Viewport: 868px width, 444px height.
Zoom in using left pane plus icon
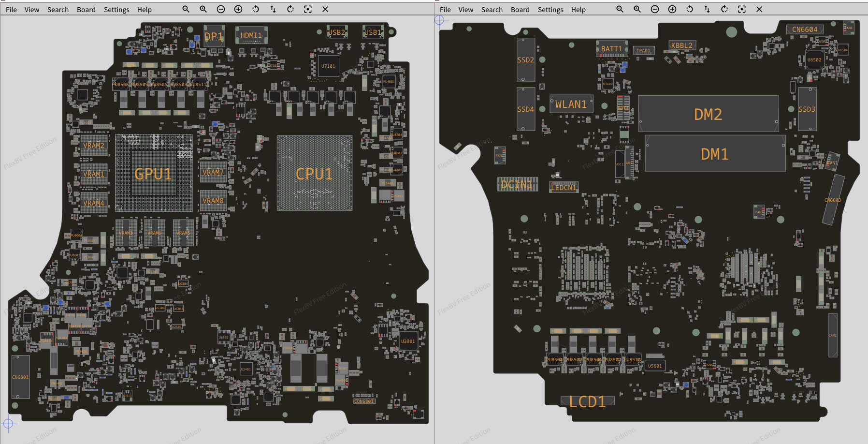[238, 9]
